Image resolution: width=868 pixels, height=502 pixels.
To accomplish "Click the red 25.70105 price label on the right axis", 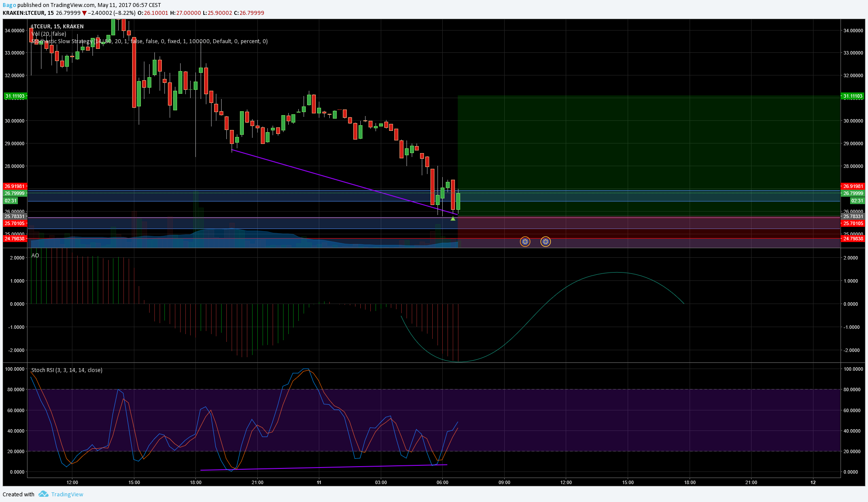I will [853, 223].
